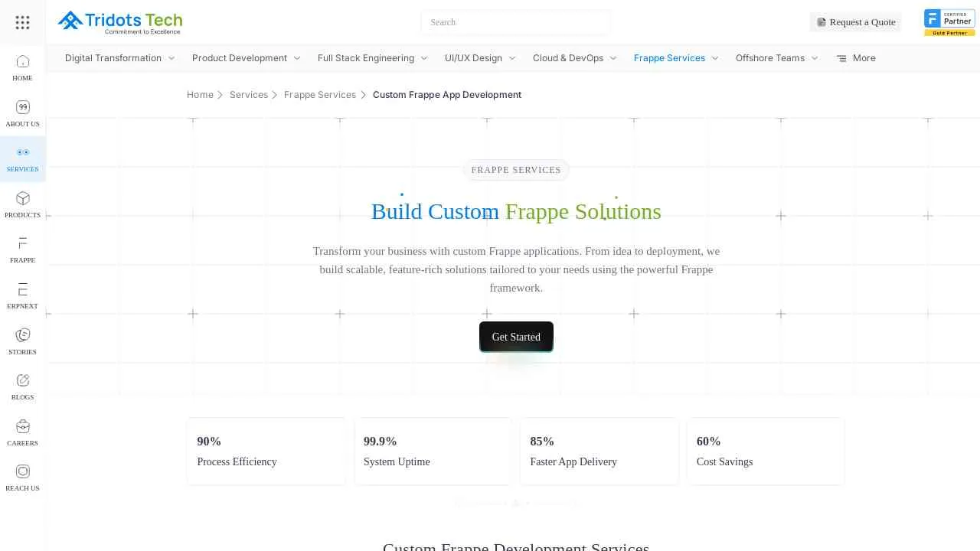Screen dimensions: 980x551
Task: Click the Frappe Certified Partner badge
Action: [949, 22]
